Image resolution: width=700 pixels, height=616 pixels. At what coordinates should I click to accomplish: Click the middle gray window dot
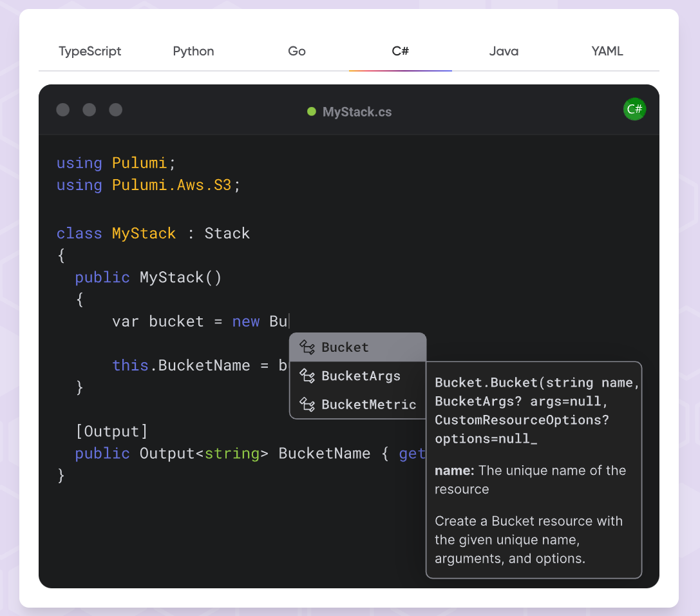click(90, 110)
